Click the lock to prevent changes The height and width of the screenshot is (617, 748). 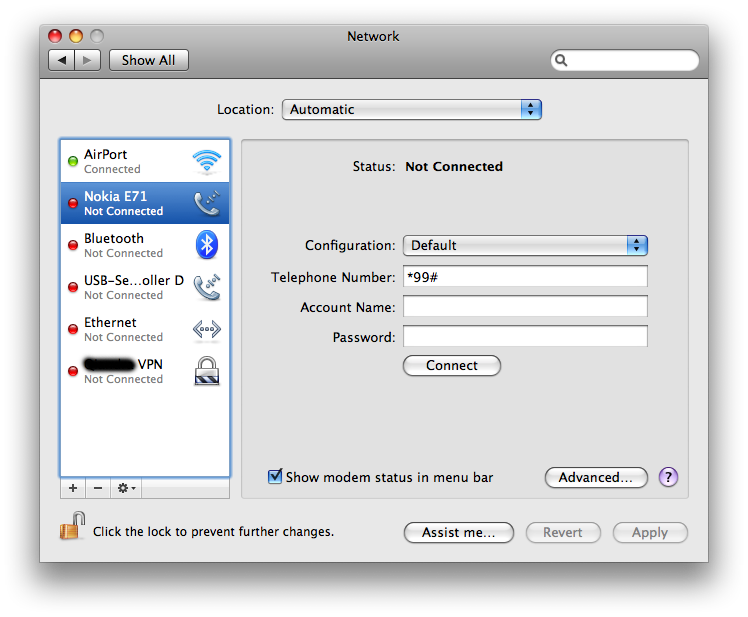pyautogui.click(x=73, y=525)
